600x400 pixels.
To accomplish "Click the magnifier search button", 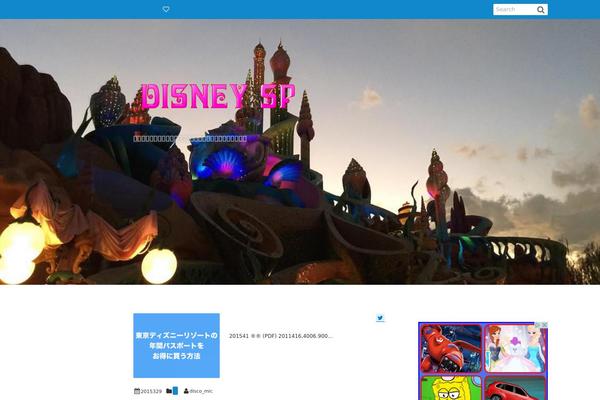I will (x=541, y=10).
